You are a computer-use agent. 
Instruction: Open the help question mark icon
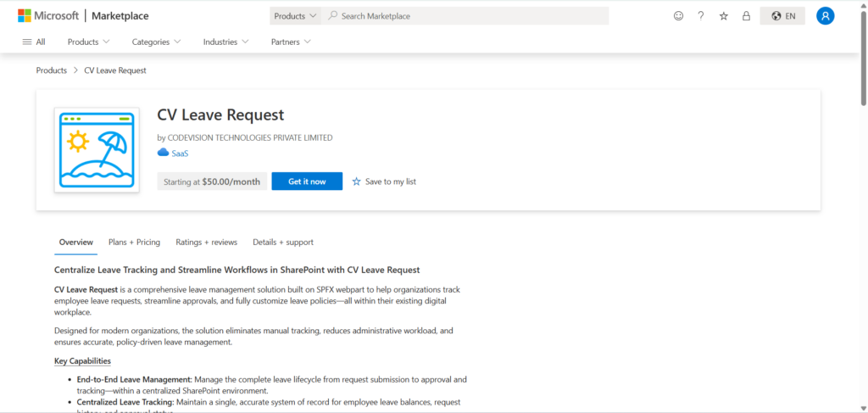(x=701, y=16)
